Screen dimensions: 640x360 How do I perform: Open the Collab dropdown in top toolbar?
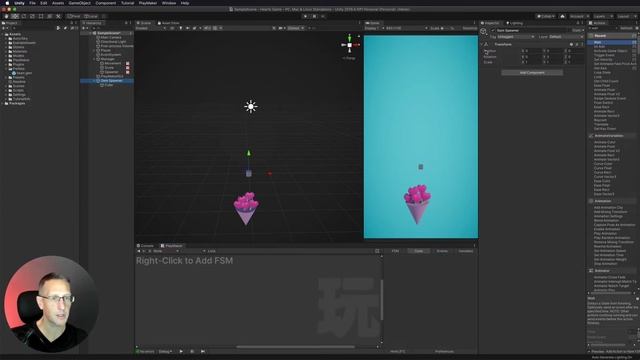546,16
